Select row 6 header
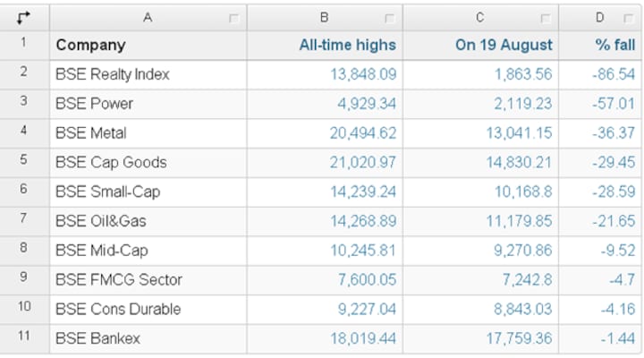 (x=24, y=192)
